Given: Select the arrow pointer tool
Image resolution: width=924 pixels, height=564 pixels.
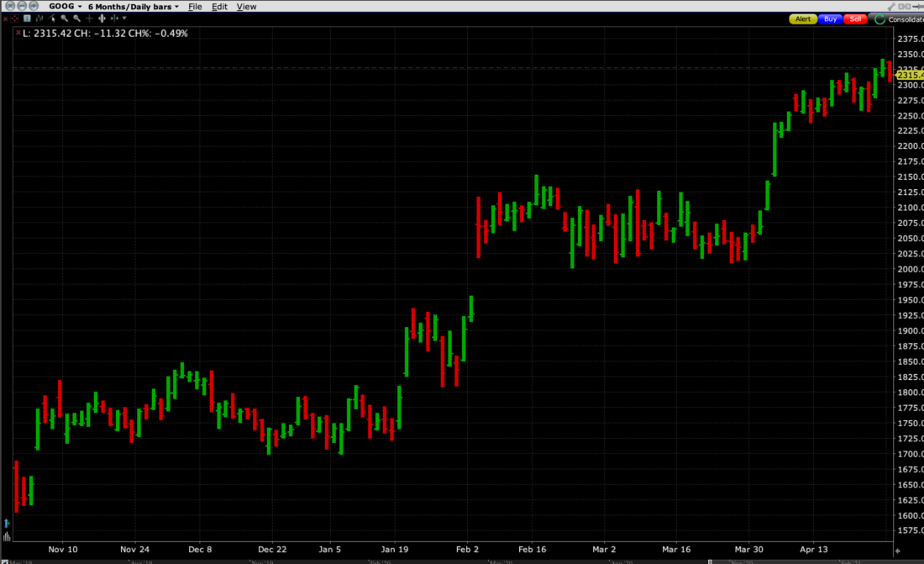Looking at the screenshot, I should click(52, 18).
